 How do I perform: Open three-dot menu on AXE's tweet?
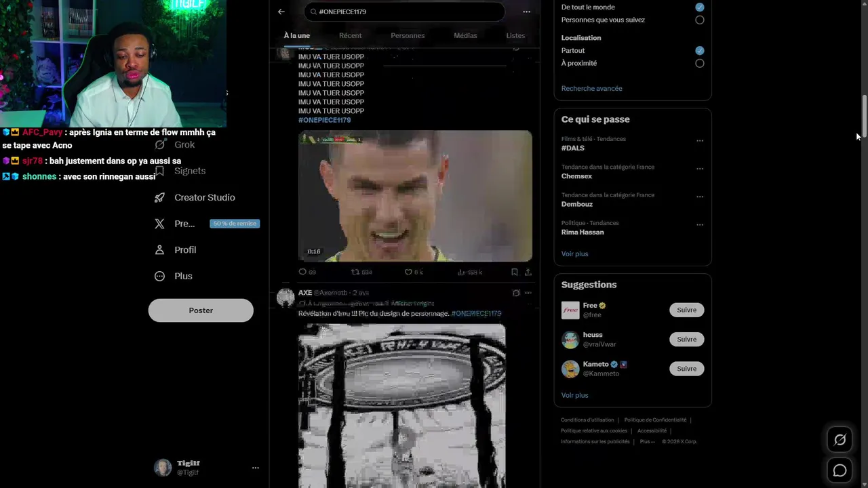click(528, 293)
